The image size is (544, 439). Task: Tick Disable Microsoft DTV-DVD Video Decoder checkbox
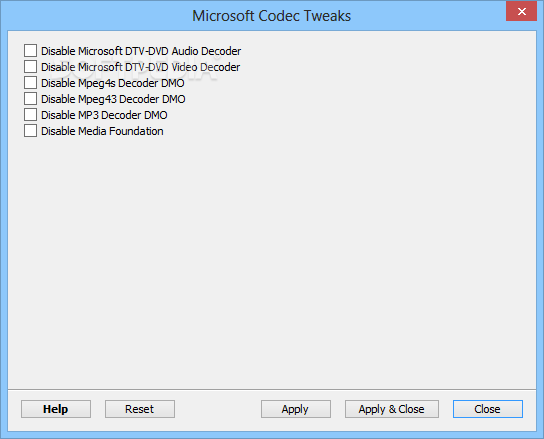pos(31,67)
